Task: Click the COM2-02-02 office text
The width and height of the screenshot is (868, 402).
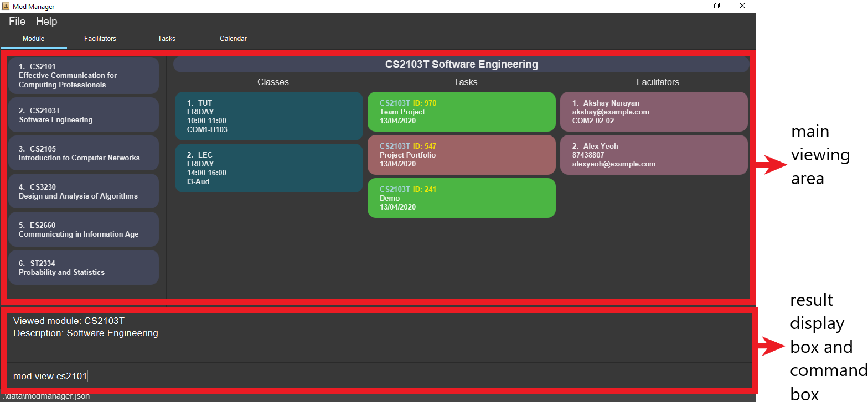Action: (x=593, y=121)
